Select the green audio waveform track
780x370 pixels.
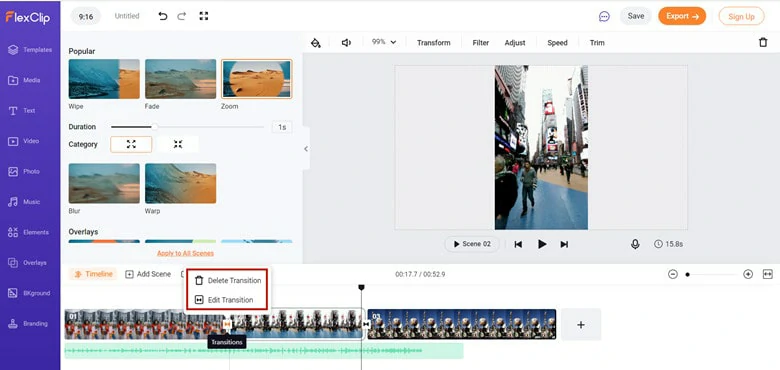[264, 351]
